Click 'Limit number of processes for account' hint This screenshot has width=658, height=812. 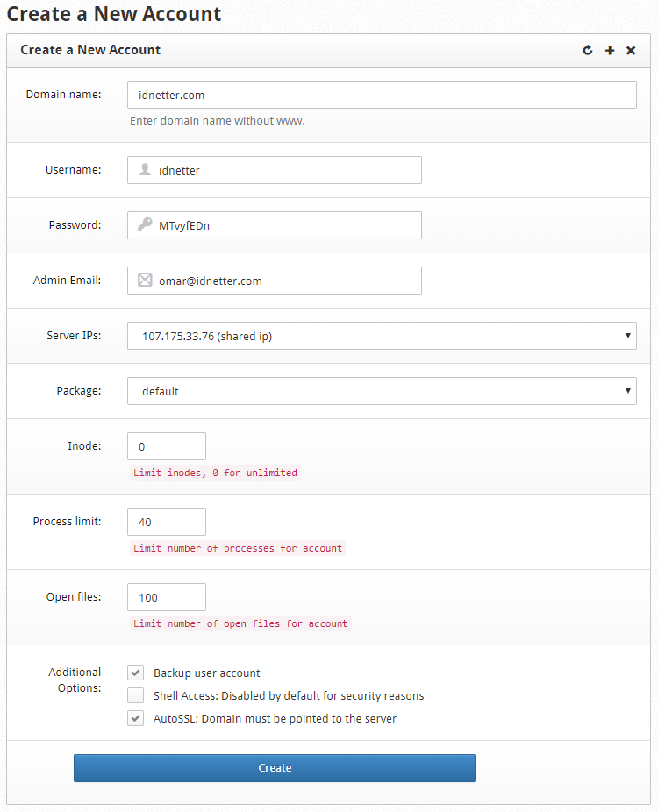tap(238, 548)
